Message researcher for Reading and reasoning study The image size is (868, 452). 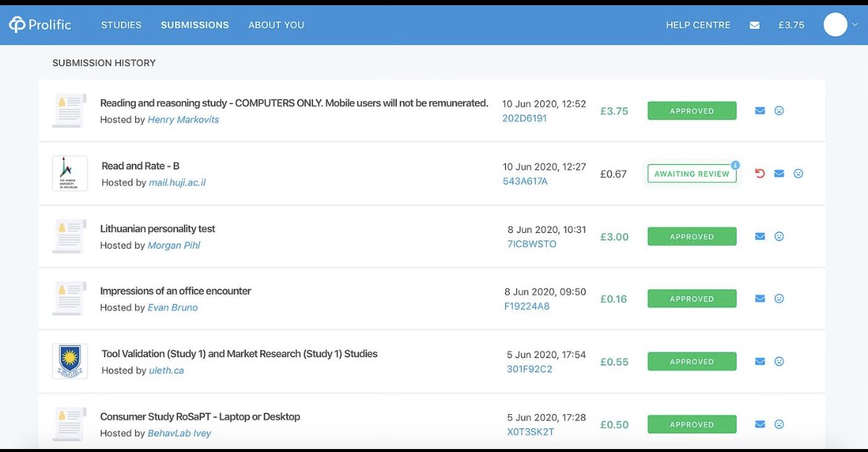tap(760, 111)
